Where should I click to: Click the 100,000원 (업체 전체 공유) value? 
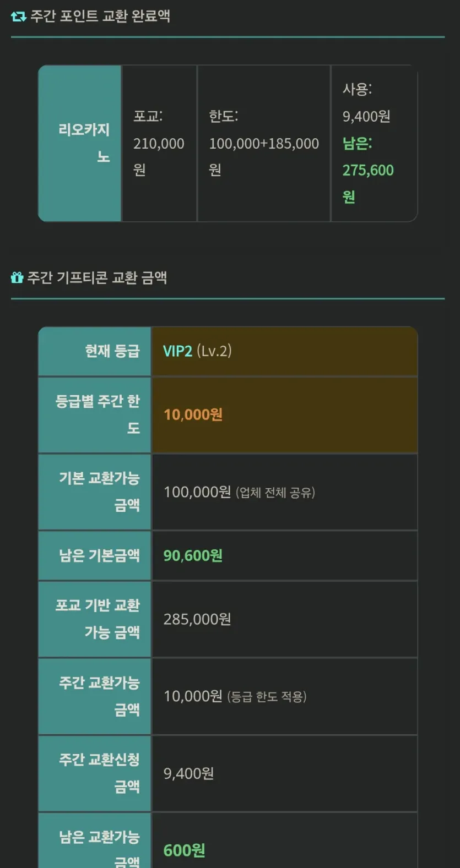click(x=239, y=492)
